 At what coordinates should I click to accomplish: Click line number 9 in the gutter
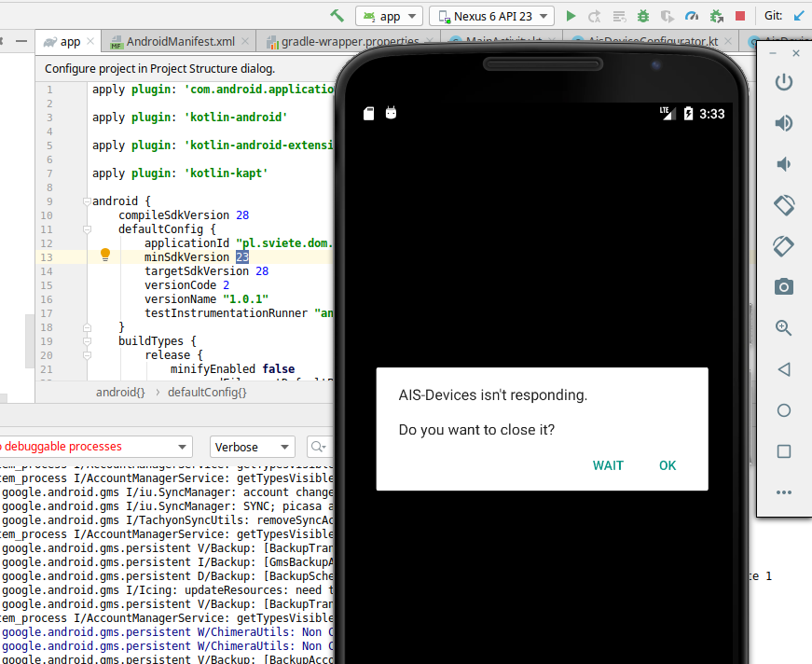click(x=49, y=201)
